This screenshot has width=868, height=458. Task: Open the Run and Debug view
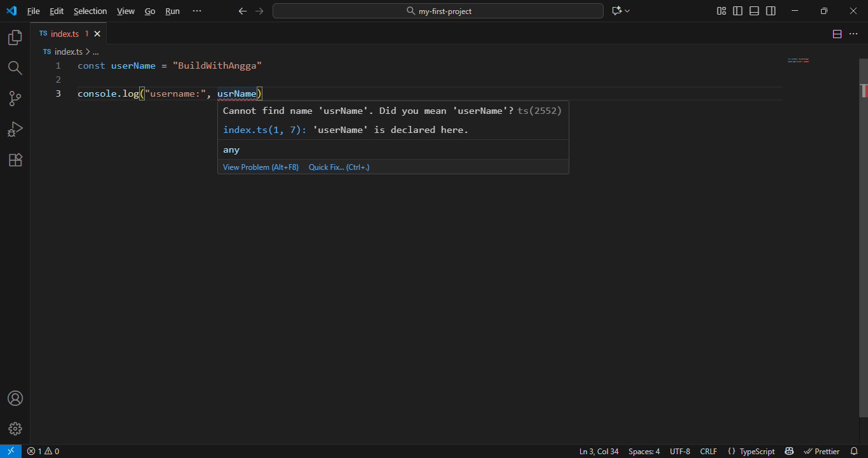(15, 129)
